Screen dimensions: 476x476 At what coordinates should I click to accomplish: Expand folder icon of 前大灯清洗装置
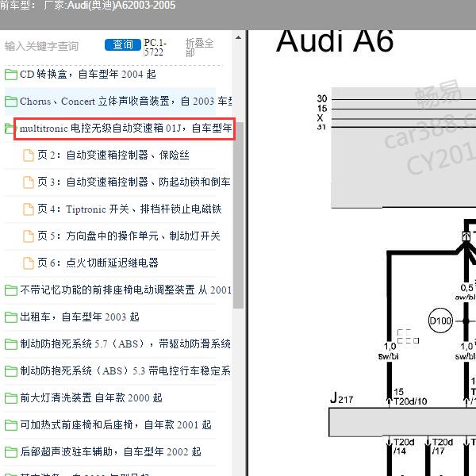11,398
